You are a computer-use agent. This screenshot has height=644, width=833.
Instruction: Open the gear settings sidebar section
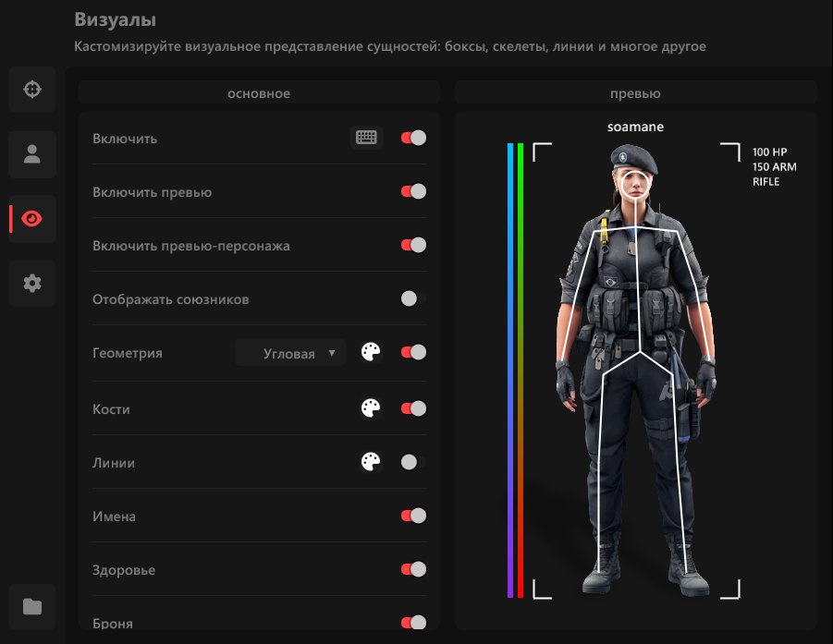tap(32, 284)
